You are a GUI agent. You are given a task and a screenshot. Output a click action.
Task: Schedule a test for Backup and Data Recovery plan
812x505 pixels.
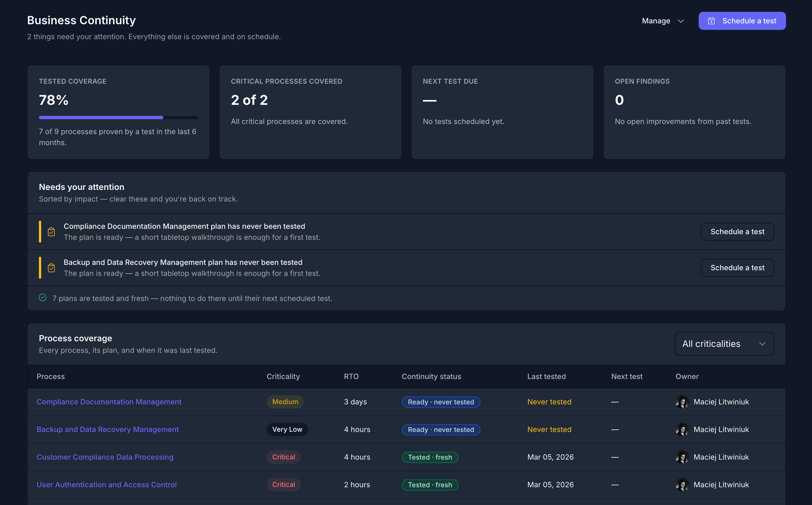[x=737, y=267]
